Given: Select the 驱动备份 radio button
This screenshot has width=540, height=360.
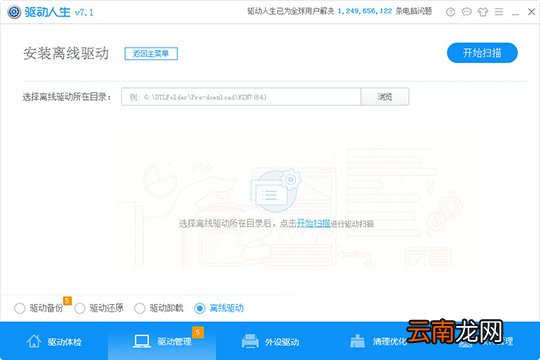Looking at the screenshot, I should tap(20, 308).
